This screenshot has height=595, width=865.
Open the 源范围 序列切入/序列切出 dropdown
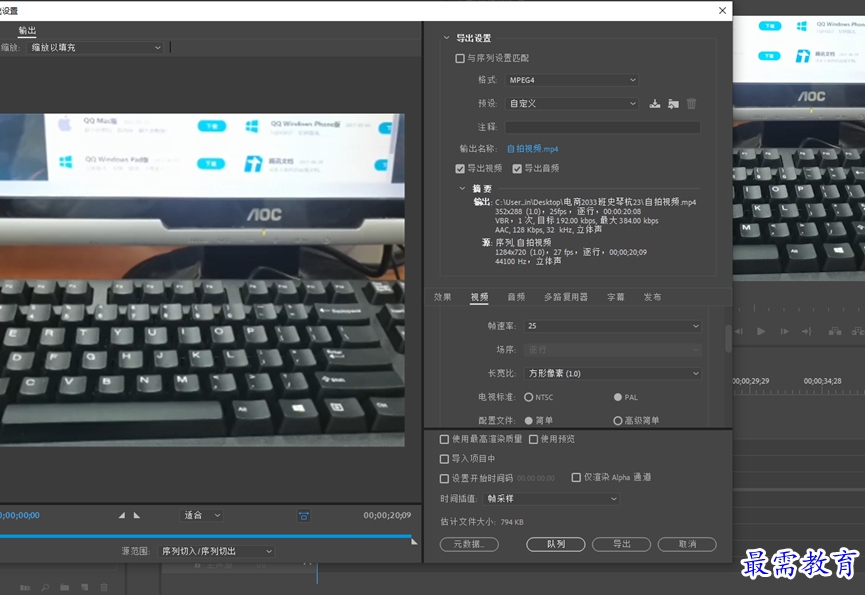point(216,551)
